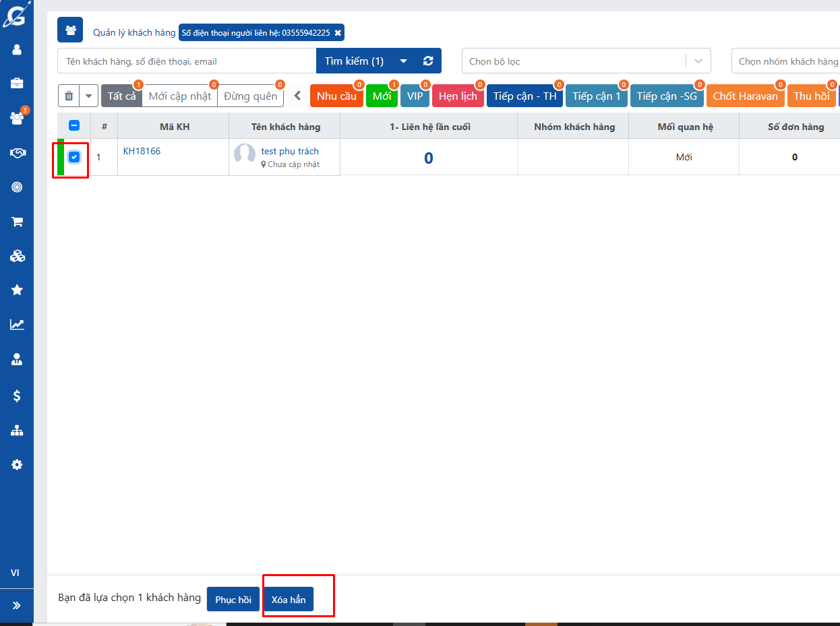Switch to the Mới cập nhật tab

179,96
